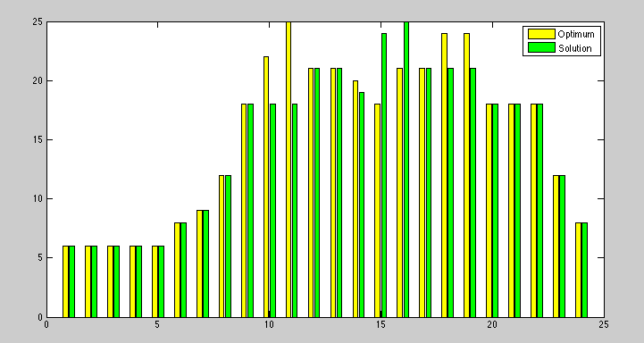The image size is (644, 343).
Task: Click the yellow Optimum legend swatch
Action: 541,34
